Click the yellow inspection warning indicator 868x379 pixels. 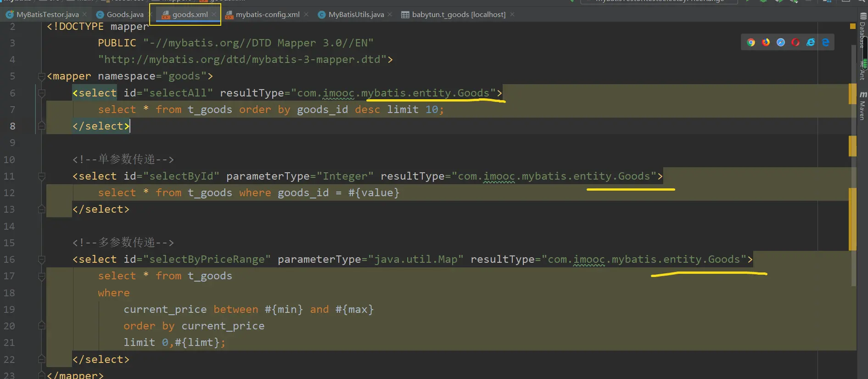coord(852,27)
